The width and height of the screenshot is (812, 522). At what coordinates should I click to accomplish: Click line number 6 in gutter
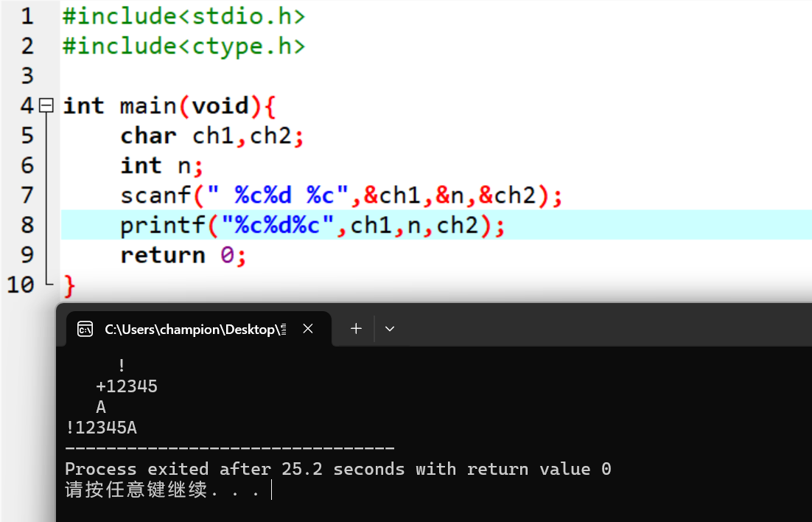point(27,165)
